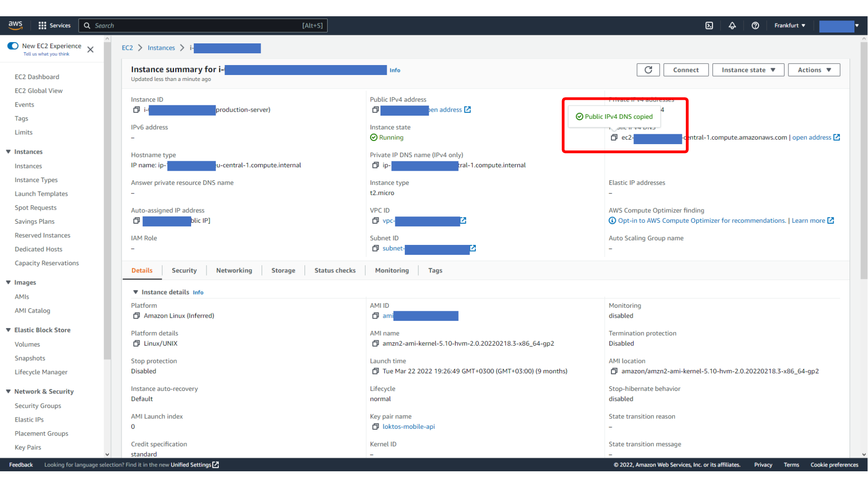Open Cookie preferences in footer
The height and width of the screenshot is (488, 868).
coord(834,465)
